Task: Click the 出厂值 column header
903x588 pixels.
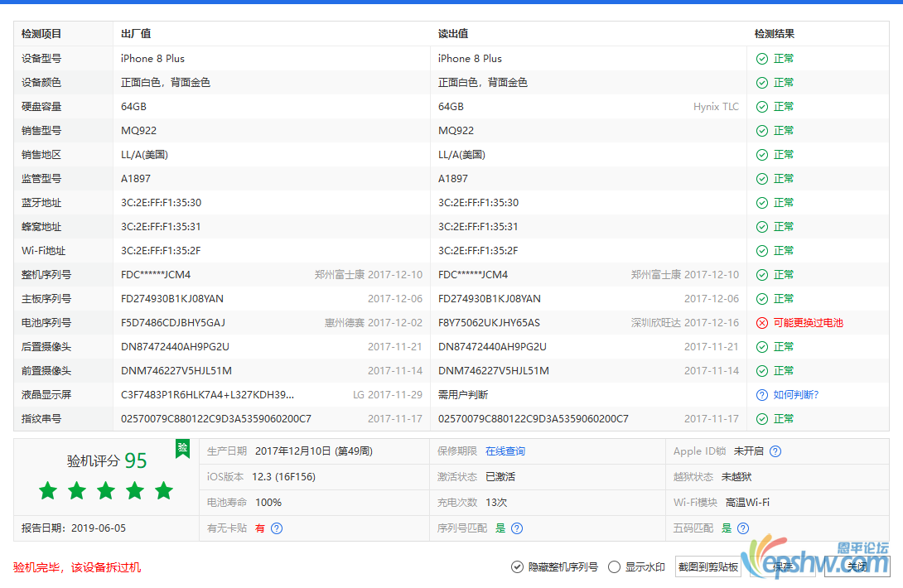Action: tap(136, 34)
